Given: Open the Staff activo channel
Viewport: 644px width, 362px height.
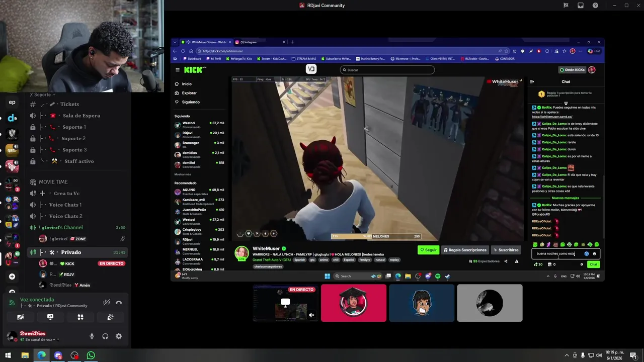Looking at the screenshot, I should (78, 161).
